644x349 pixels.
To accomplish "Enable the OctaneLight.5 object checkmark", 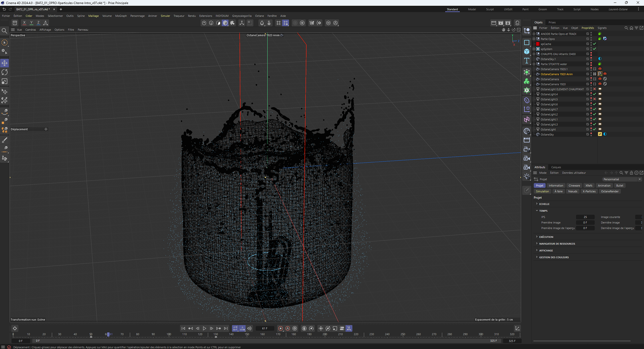I will pyautogui.click(x=594, y=99).
